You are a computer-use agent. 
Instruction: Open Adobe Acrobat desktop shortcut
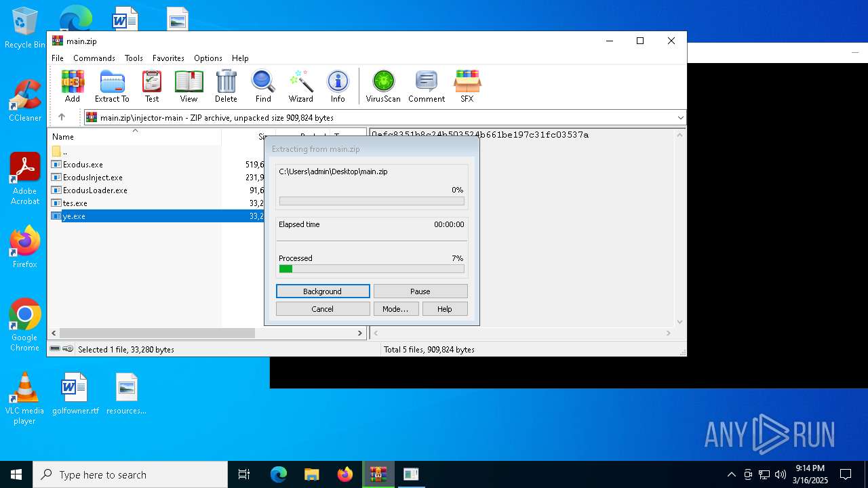(24, 179)
